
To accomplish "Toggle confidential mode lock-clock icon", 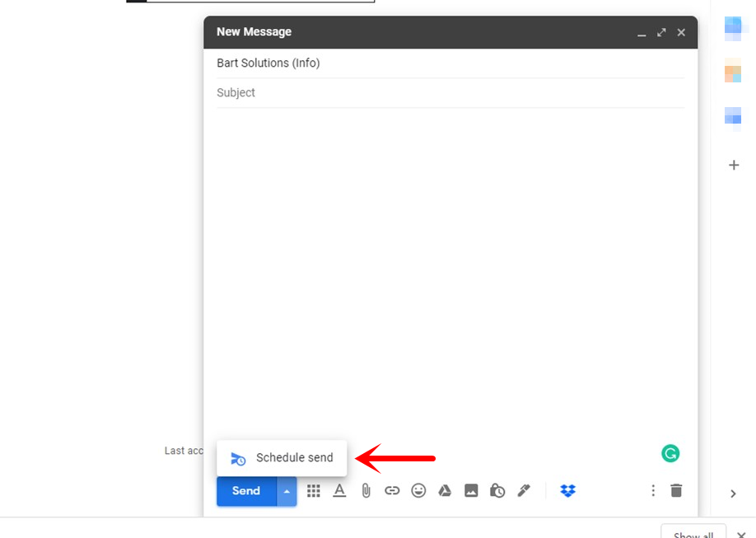I will point(497,491).
